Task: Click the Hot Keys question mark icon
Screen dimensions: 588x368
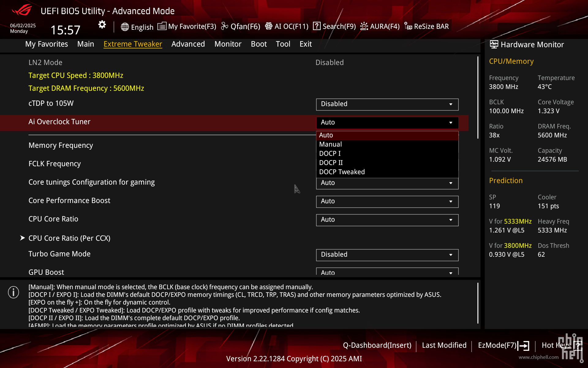Action: (x=578, y=346)
